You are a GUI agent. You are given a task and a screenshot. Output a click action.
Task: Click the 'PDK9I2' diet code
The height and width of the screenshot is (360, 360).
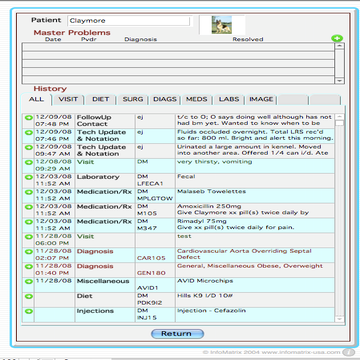pos(149,303)
